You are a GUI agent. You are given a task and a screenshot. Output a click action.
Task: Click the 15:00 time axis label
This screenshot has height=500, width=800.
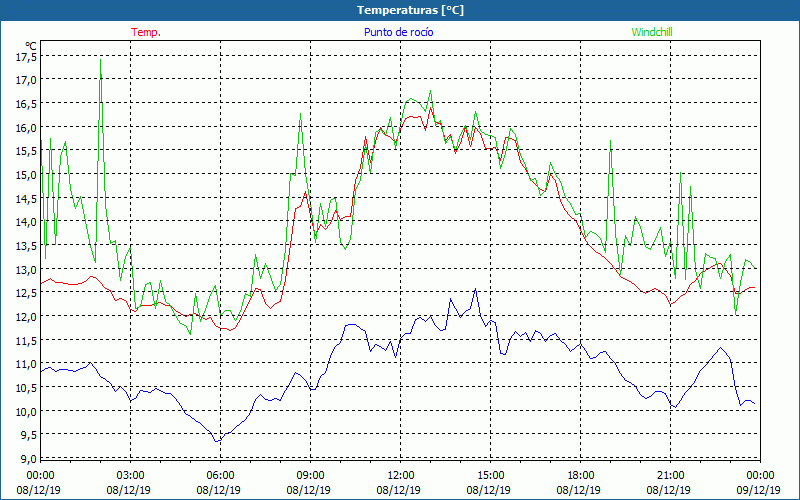[x=490, y=476]
